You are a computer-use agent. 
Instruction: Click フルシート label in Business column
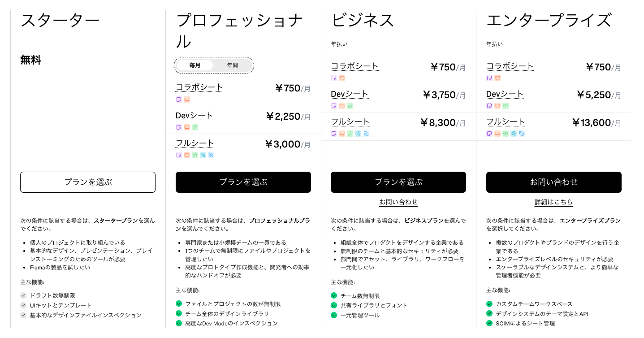coord(350,121)
